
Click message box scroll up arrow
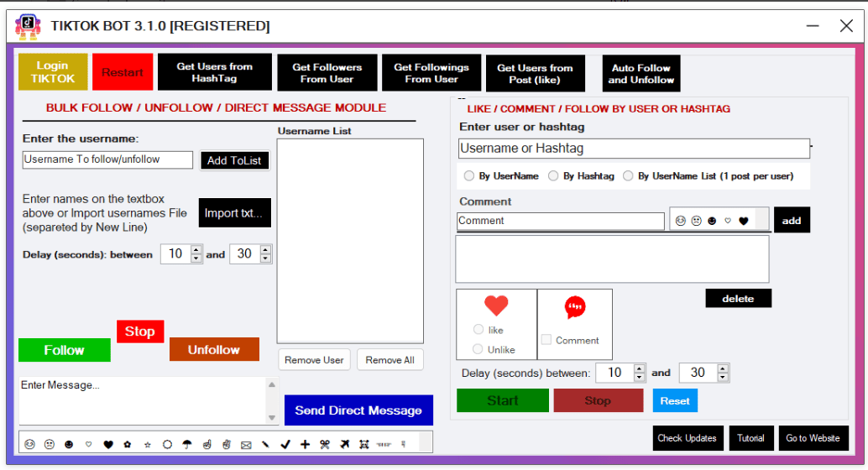click(272, 384)
